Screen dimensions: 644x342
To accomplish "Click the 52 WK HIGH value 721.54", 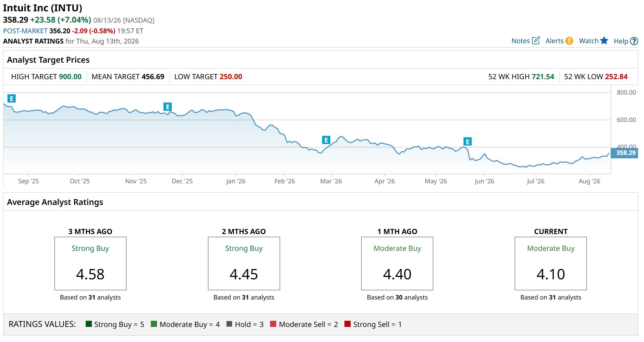I will (543, 77).
